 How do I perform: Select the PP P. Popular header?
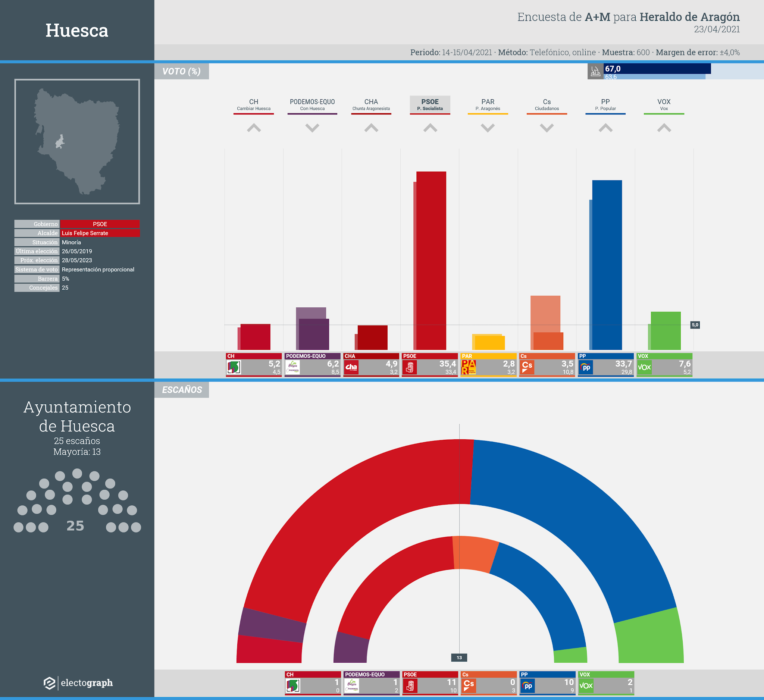(605, 105)
